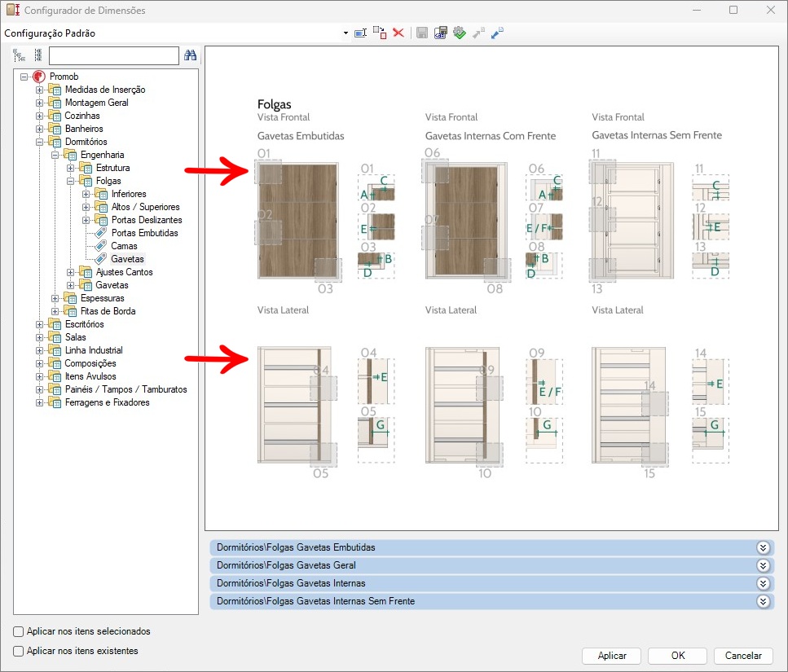Delete configuration with the red X icon

coord(398,33)
